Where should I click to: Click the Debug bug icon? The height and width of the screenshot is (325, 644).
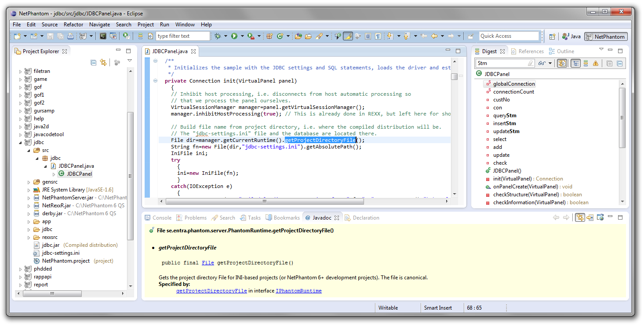[217, 36]
